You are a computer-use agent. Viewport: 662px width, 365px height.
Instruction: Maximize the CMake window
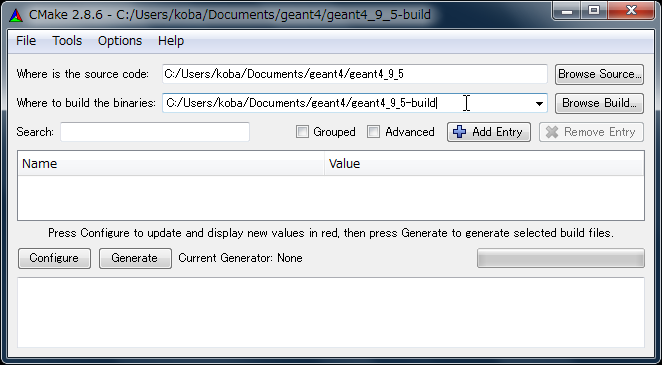594,11
